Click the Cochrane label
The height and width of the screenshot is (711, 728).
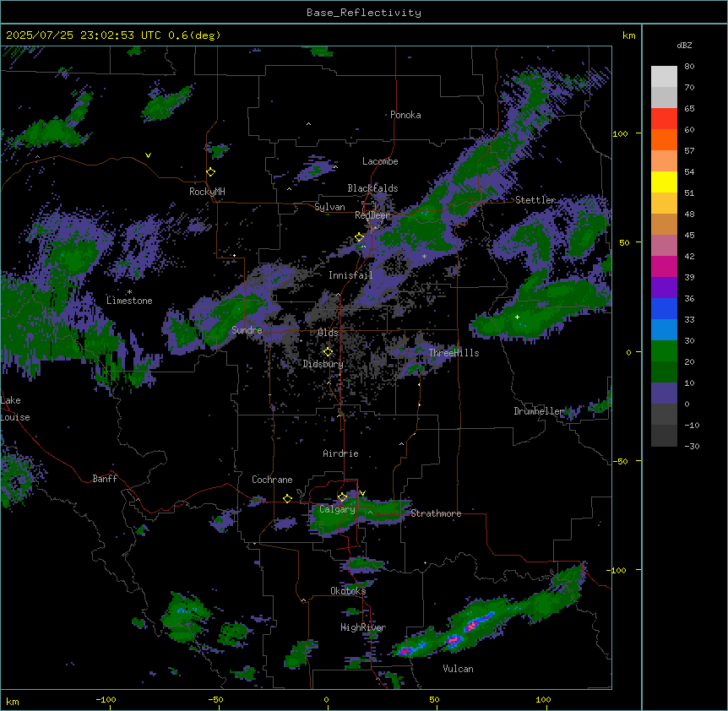click(x=272, y=480)
